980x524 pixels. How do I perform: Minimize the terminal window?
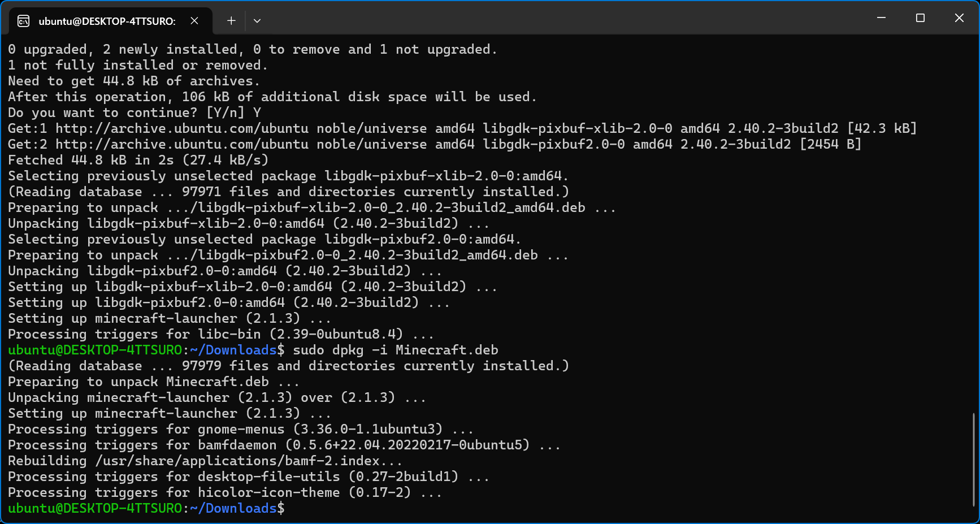(881, 18)
